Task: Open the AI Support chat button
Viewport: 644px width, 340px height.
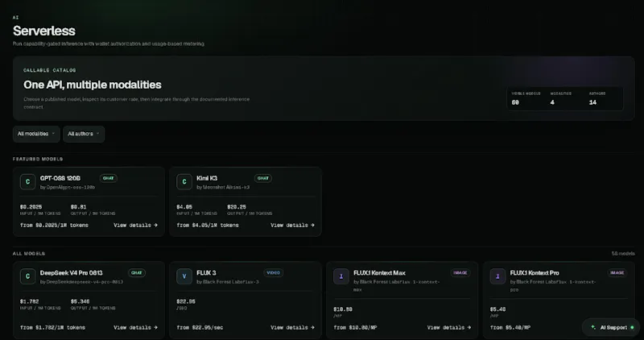Action: pos(611,328)
